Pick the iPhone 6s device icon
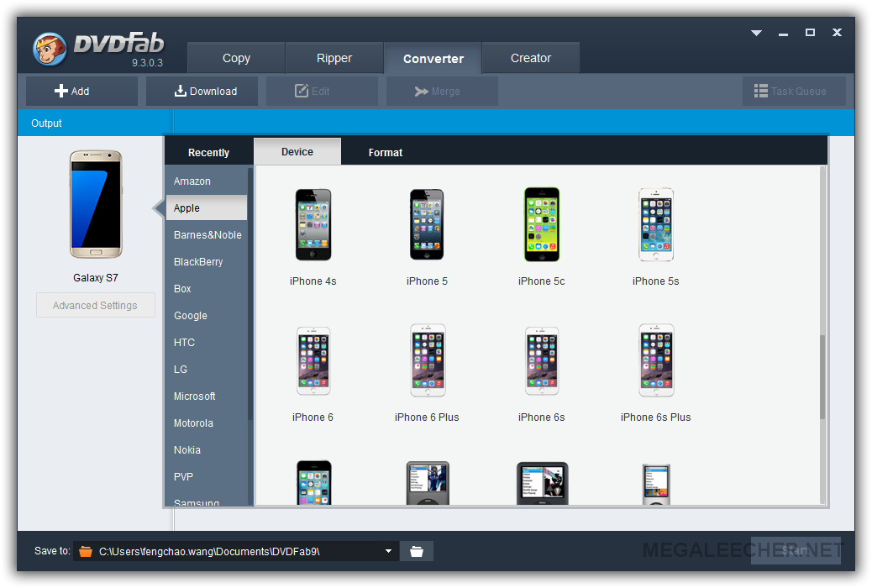Image resolution: width=872 pixels, height=588 pixels. pyautogui.click(x=542, y=361)
